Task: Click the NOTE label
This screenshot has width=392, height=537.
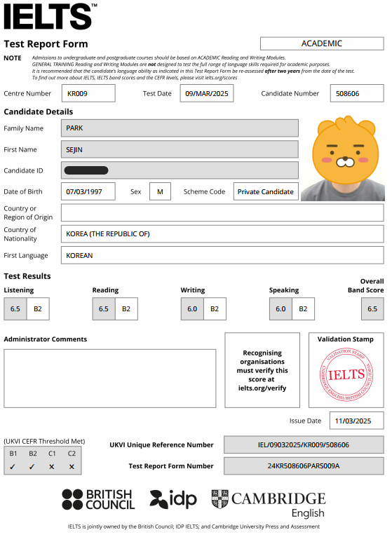Action: pos(13,58)
